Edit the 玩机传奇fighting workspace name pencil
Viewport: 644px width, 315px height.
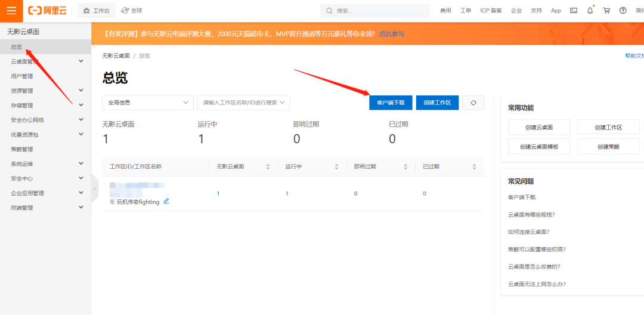pyautogui.click(x=166, y=201)
